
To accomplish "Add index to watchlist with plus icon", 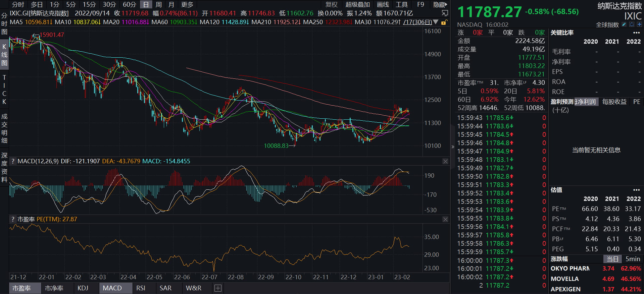I will click(639, 24).
